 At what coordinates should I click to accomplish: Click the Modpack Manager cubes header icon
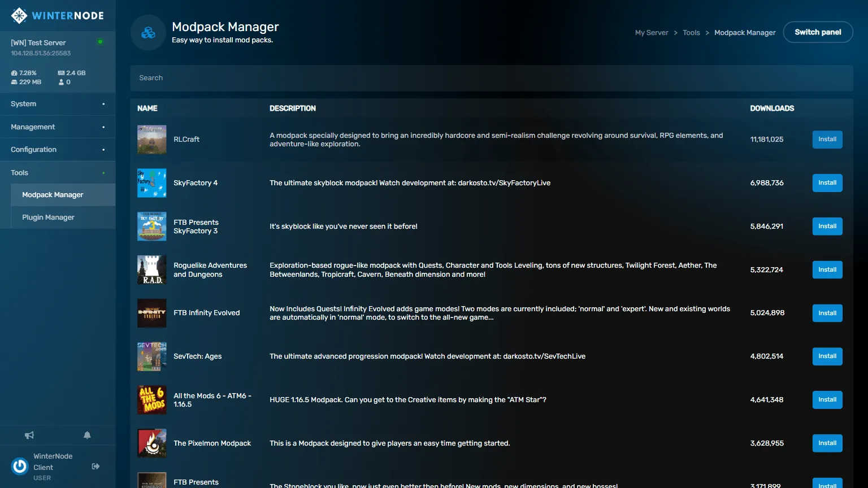[x=148, y=33]
